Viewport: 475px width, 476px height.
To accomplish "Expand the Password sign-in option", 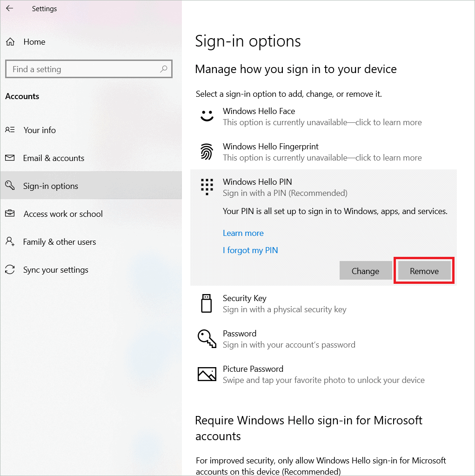I will click(x=323, y=339).
